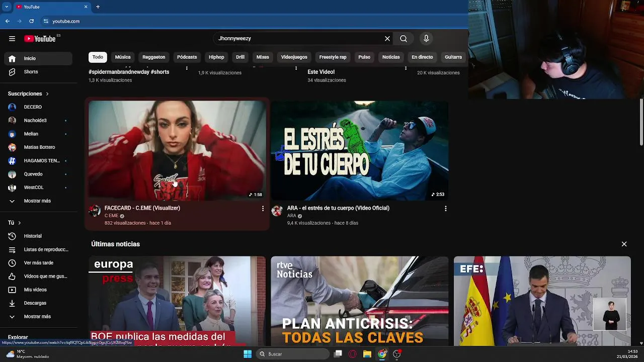
Task: Select the Drill filter chip
Action: coord(240,57)
